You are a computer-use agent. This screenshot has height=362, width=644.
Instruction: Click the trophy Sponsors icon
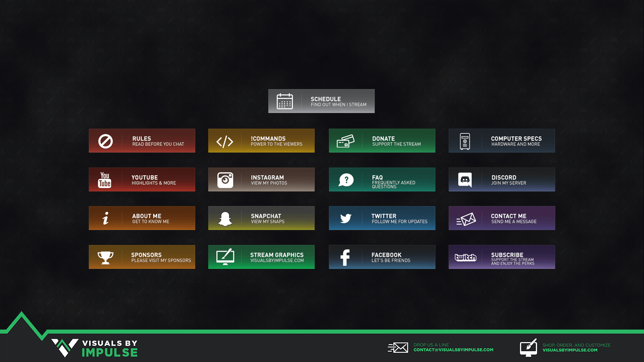click(105, 257)
